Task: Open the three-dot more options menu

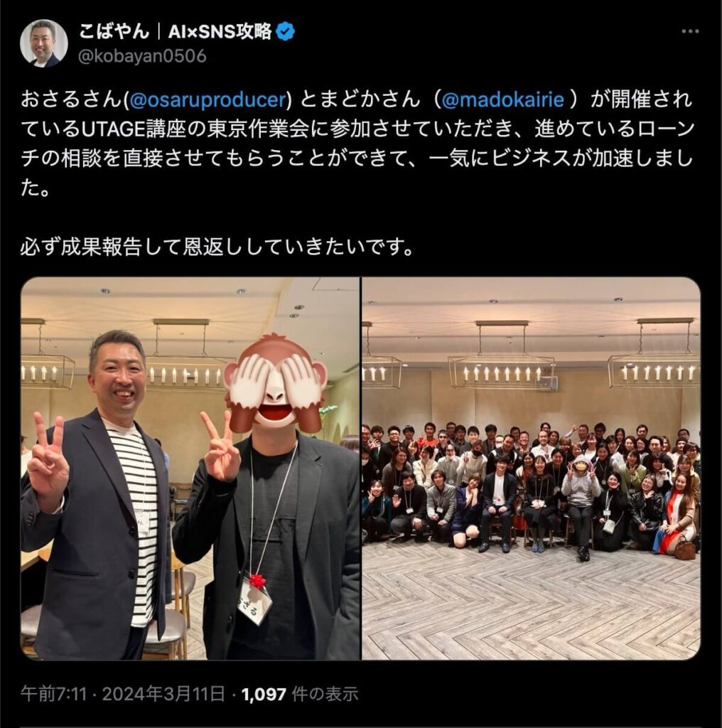Action: click(690, 31)
